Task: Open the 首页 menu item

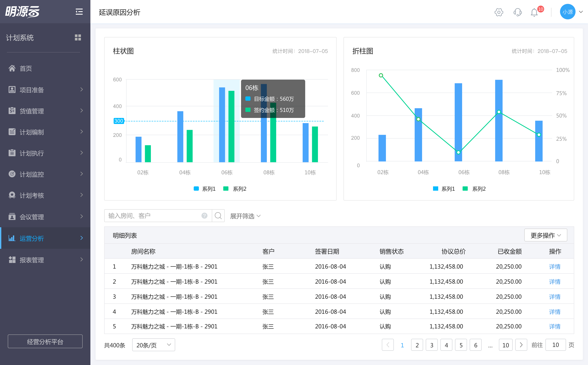Action: [45, 68]
